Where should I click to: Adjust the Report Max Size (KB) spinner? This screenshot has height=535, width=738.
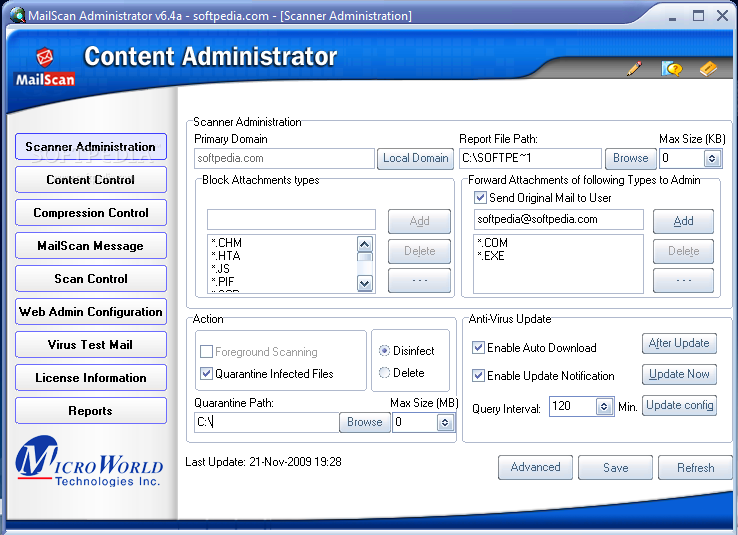pyautogui.click(x=712, y=159)
